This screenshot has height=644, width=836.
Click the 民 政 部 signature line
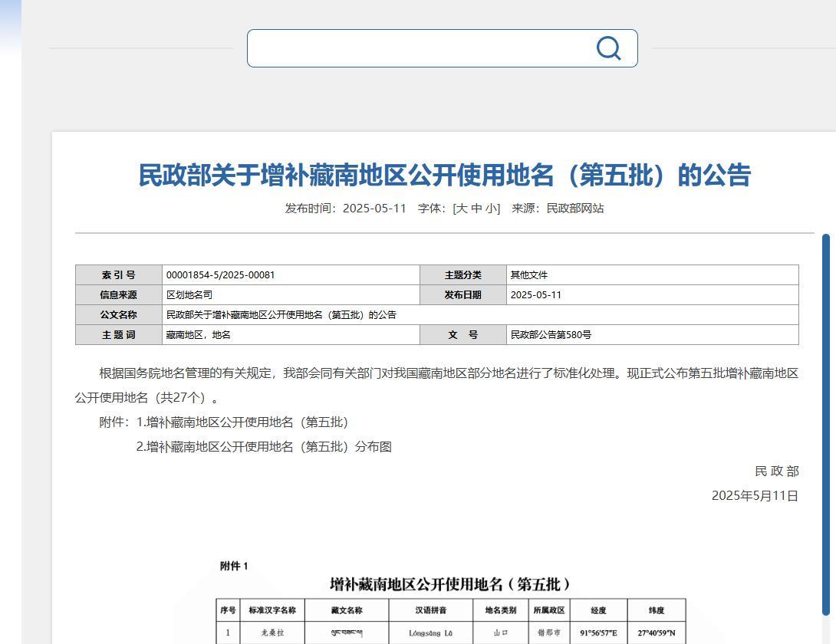coord(776,472)
